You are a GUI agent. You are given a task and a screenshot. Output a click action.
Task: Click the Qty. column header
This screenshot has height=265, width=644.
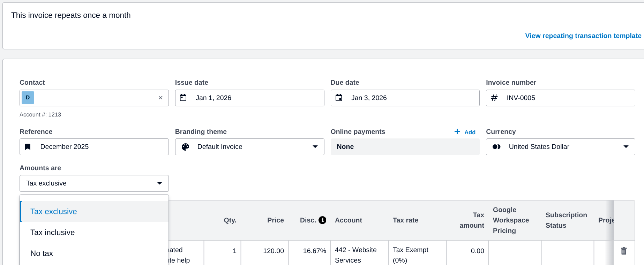tap(230, 220)
